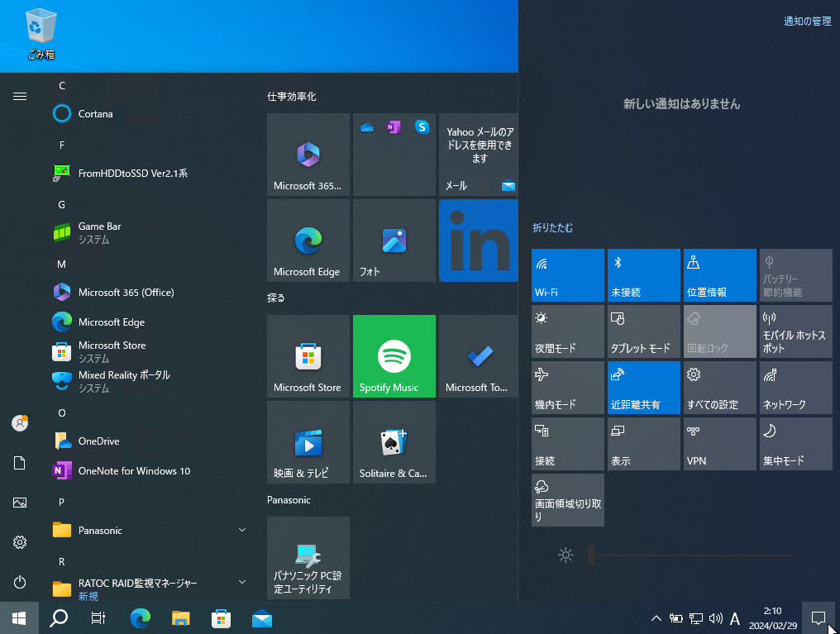Open Documents from Start sidebar

tap(20, 463)
